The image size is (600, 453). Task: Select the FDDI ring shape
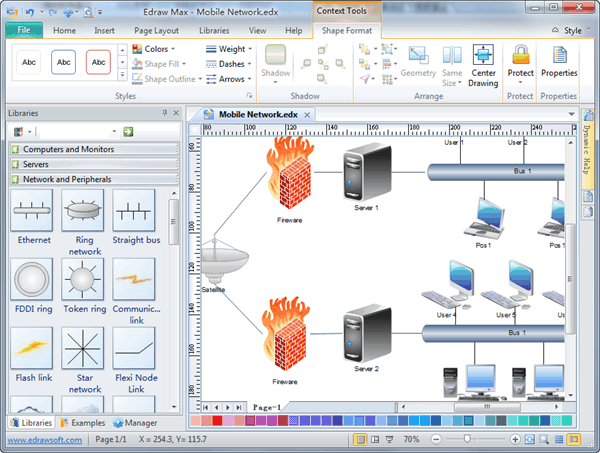click(x=32, y=279)
